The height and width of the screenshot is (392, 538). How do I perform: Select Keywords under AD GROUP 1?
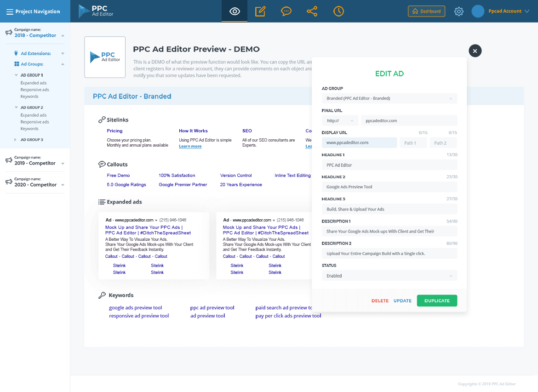[29, 97]
